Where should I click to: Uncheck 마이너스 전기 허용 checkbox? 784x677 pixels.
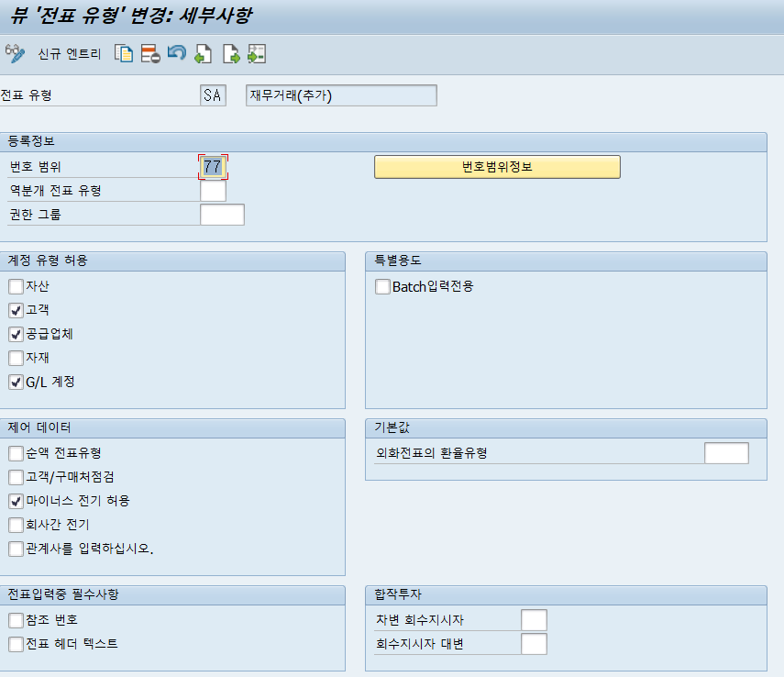[x=16, y=501]
